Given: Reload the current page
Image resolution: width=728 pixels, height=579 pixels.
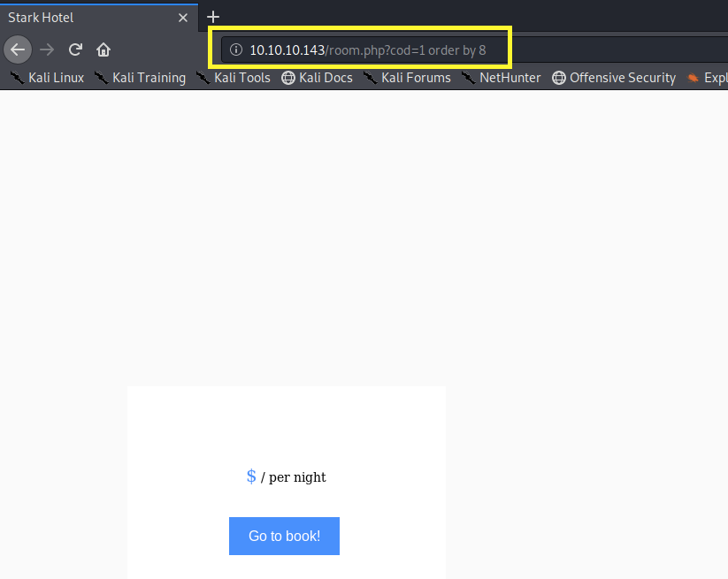Looking at the screenshot, I should click(76, 50).
